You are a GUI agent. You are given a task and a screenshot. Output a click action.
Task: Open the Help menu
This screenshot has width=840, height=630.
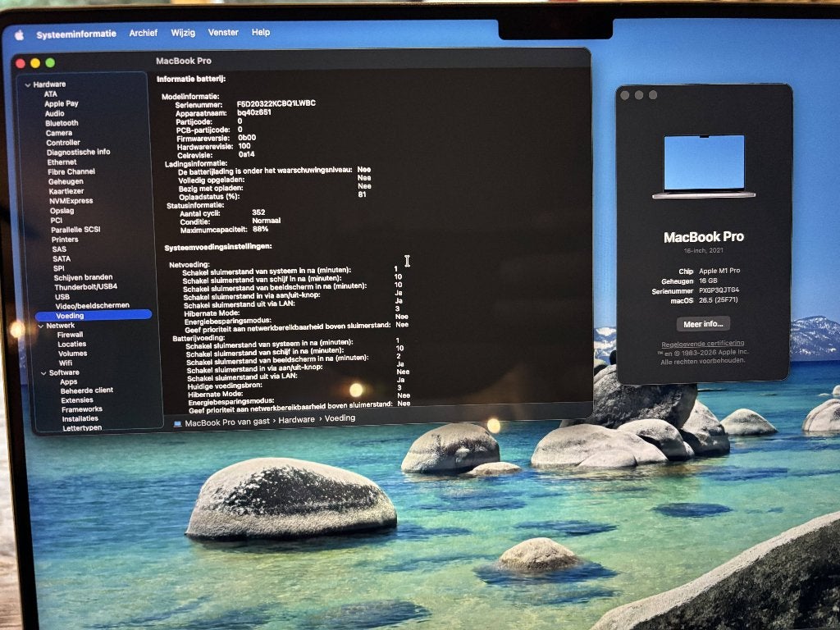[x=261, y=32]
